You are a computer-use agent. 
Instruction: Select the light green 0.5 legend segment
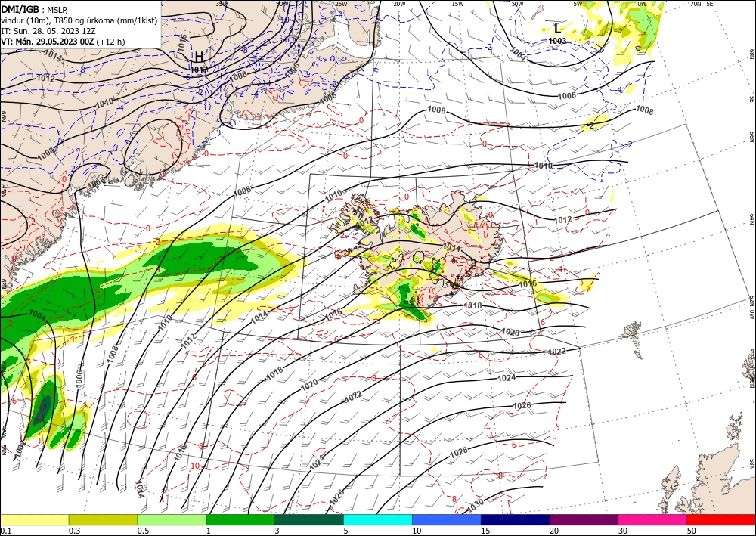pyautogui.click(x=172, y=519)
